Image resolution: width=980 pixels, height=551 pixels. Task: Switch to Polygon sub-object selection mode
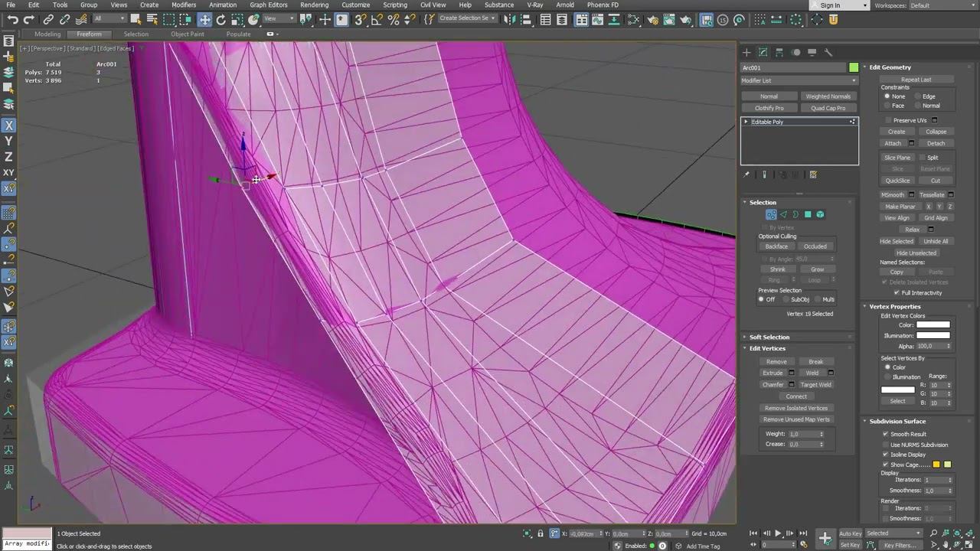(x=808, y=214)
